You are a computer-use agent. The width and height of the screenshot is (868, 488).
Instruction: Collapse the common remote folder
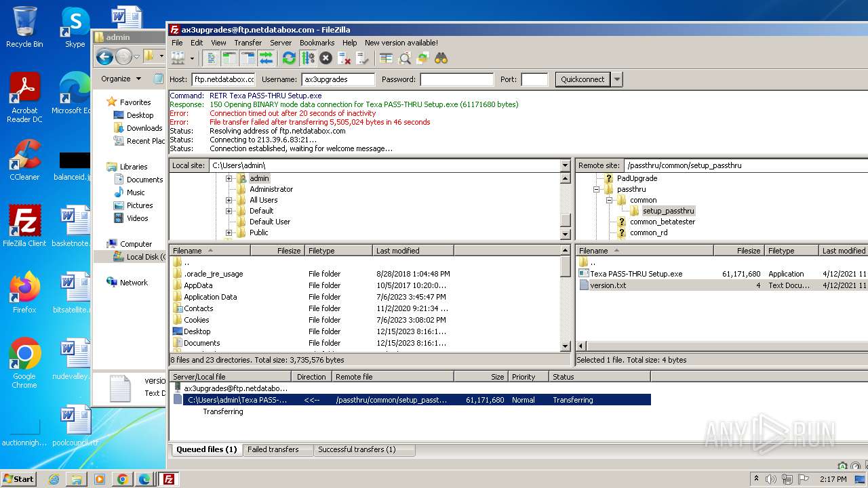tap(609, 200)
